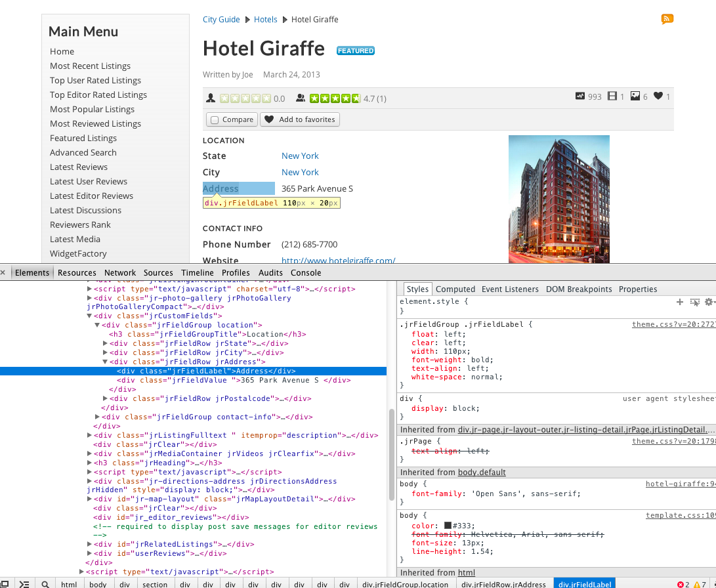Screen dimensions: 716x588
Task: Click the orange RSS feed icon
Action: (x=667, y=19)
